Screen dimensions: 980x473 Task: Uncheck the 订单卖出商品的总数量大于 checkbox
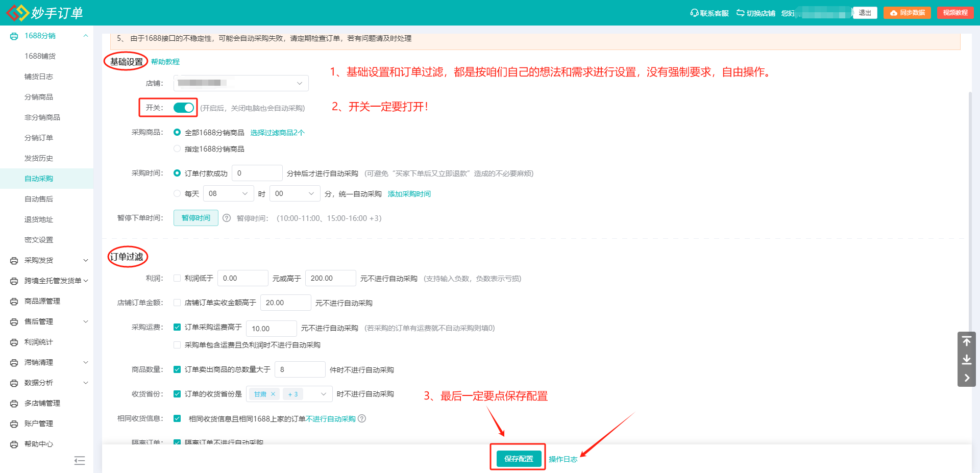[177, 369]
